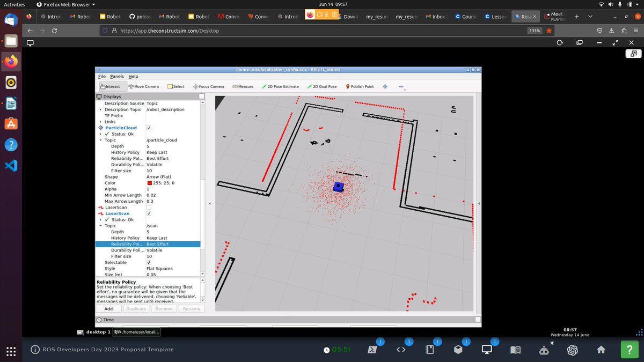Toggle the Selectable checkbox

coord(149,262)
